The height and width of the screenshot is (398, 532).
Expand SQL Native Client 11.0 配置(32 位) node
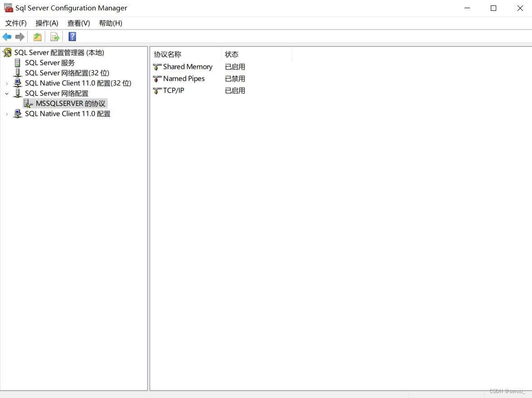tap(7, 83)
